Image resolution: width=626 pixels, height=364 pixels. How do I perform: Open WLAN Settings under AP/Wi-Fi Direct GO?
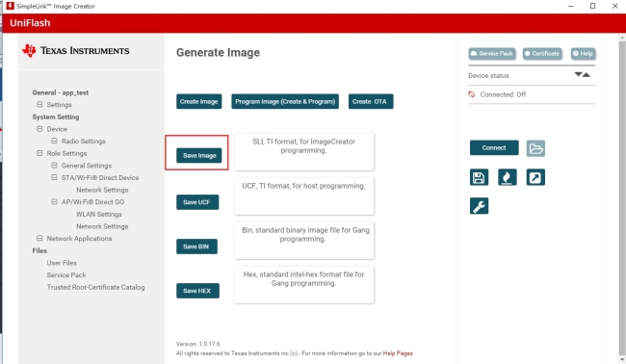click(x=99, y=215)
